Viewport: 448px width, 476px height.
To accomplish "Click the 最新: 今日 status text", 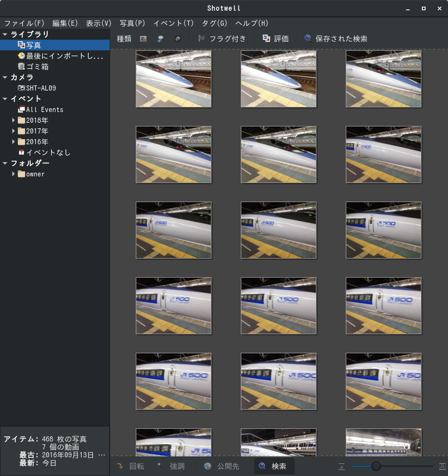I will 38,463.
